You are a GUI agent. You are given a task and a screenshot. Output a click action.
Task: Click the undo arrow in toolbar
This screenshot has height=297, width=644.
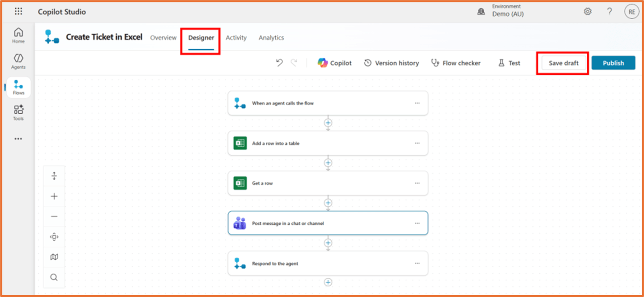point(279,63)
